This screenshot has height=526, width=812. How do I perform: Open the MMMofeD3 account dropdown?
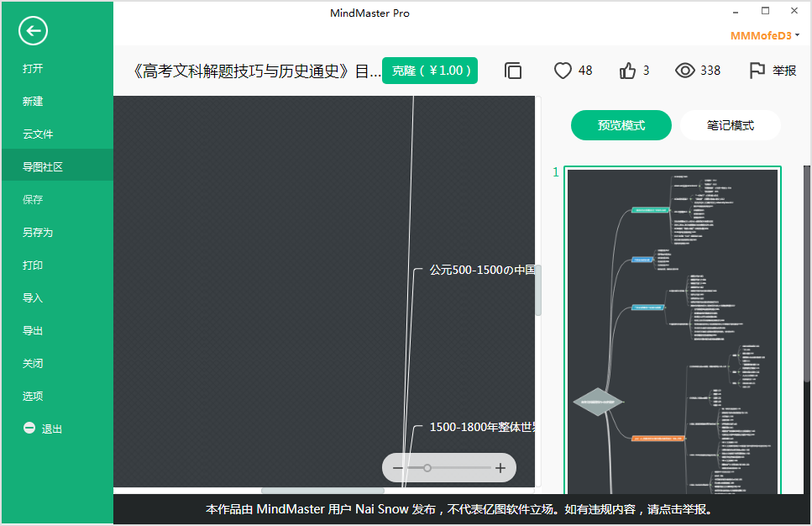tap(765, 36)
